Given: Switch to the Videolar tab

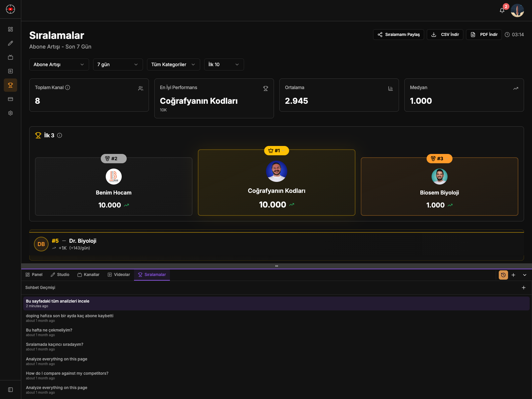Looking at the screenshot, I should click(x=119, y=275).
